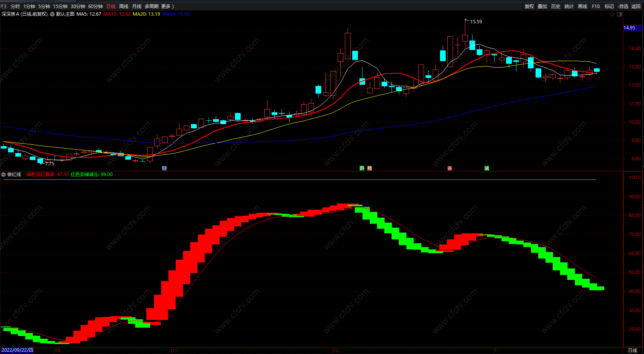The width and height of the screenshot is (644, 354).
Task: Click the -自选 watchlist button
Action: (623, 6)
